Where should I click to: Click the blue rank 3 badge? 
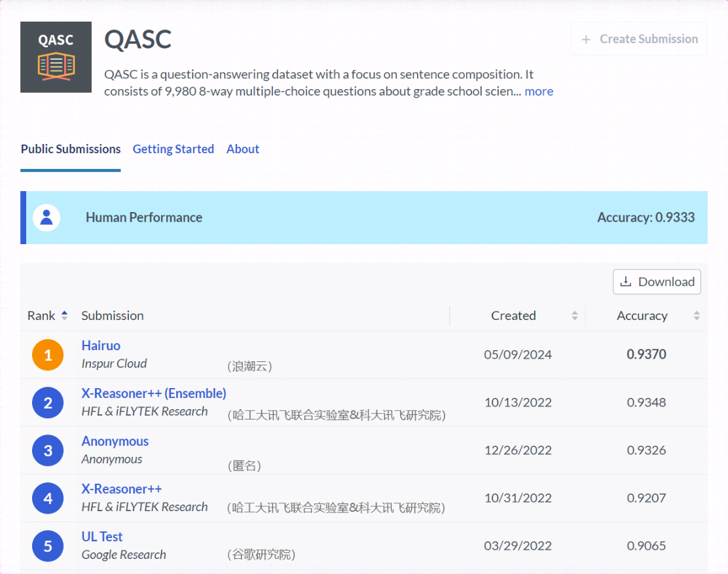point(48,450)
